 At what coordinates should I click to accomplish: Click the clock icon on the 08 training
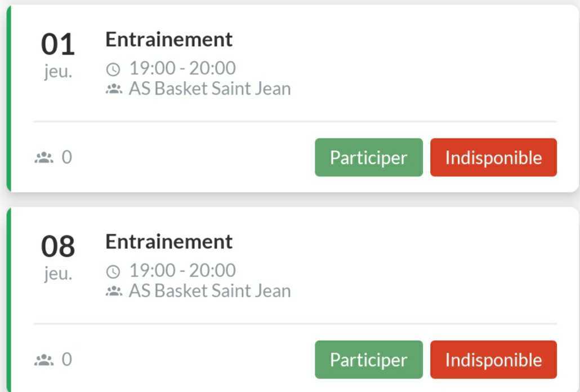click(113, 271)
